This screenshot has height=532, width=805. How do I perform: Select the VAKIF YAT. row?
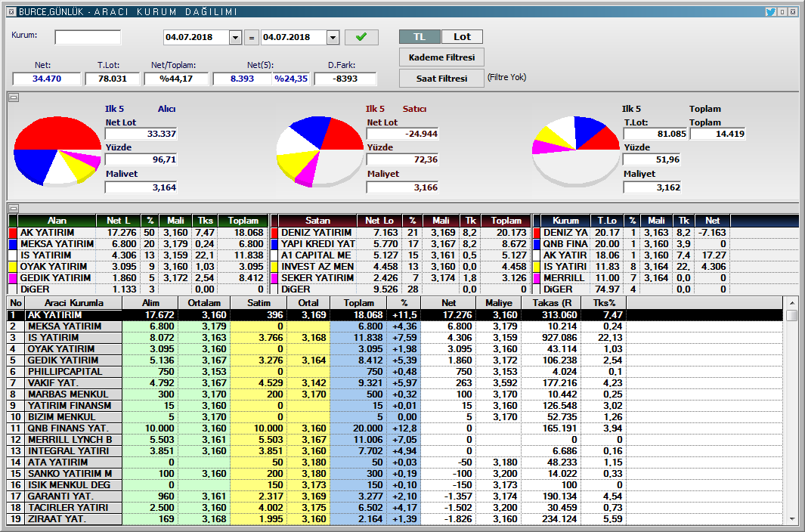coord(395,382)
